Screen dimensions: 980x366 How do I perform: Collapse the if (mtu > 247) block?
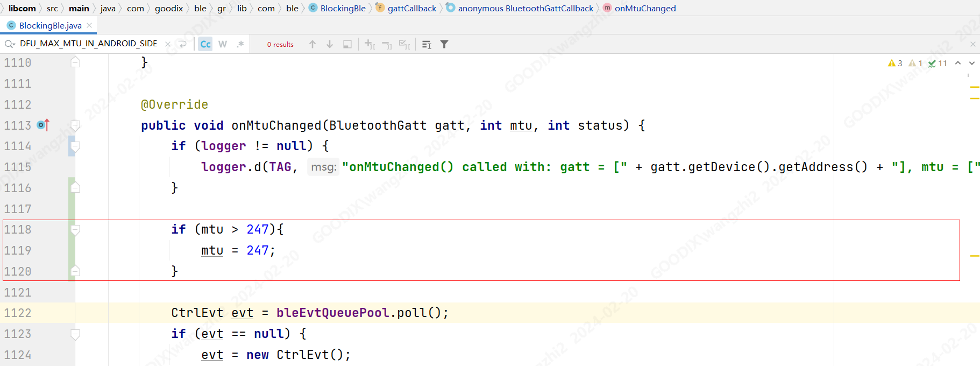point(75,230)
